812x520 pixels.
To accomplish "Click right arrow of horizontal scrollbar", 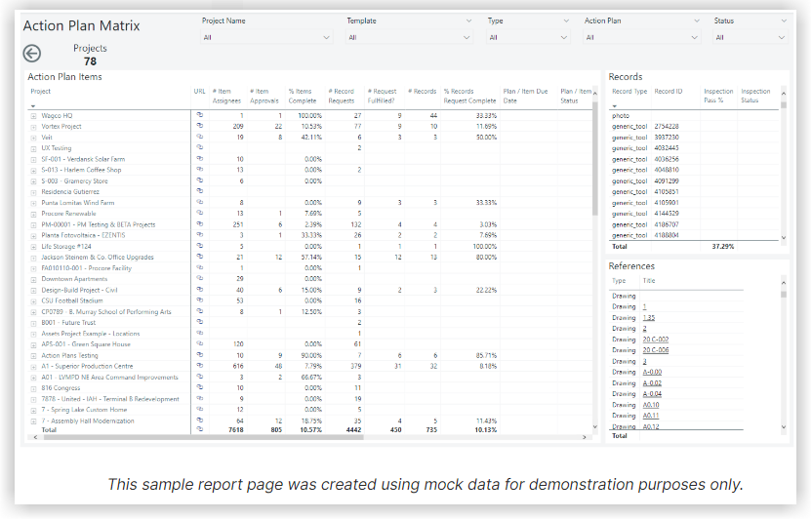I will tap(585, 437).
